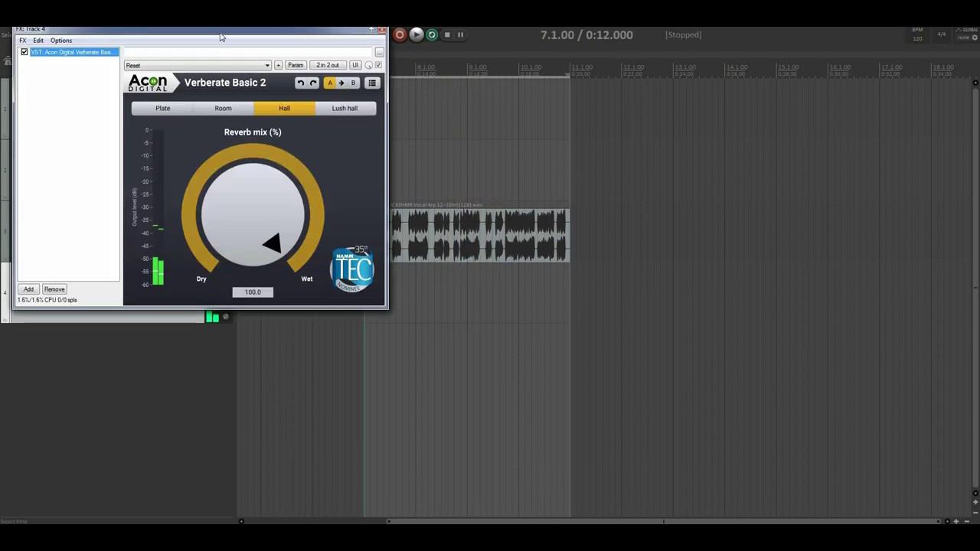
Task: Start playback with the Play button
Action: point(416,34)
